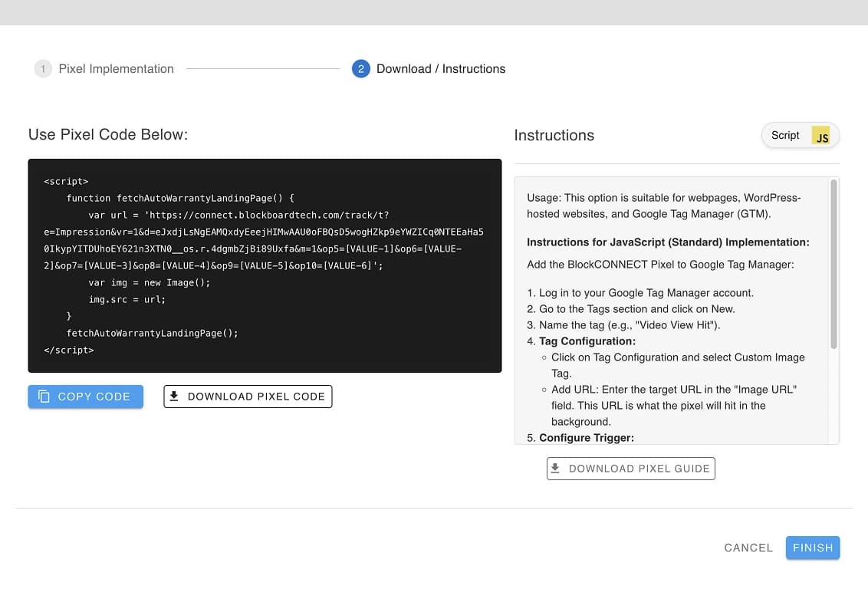Click the step 1 circle icon
Viewport: 868px width, 609px height.
(x=43, y=69)
